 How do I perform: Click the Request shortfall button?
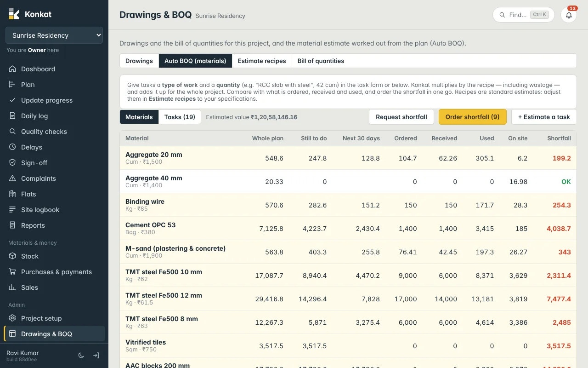point(401,117)
